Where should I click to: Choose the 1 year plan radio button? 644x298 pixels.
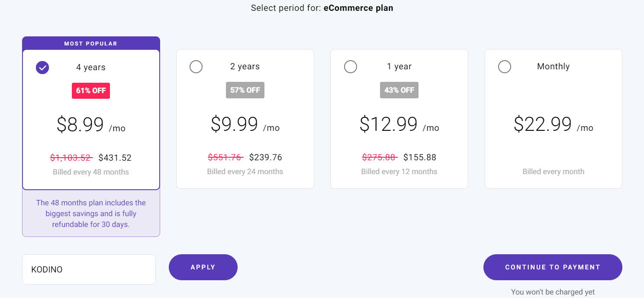(350, 67)
